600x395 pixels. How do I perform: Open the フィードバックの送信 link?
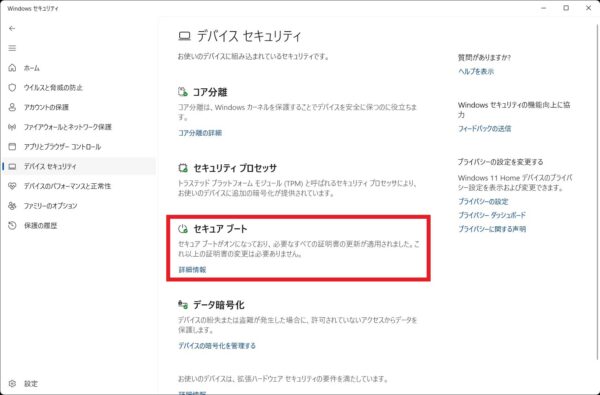(x=484, y=129)
